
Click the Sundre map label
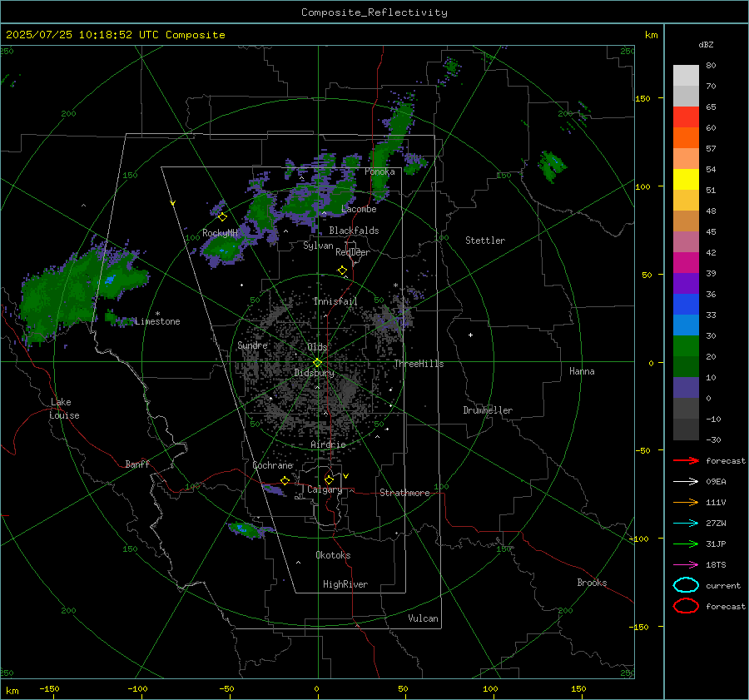[252, 345]
